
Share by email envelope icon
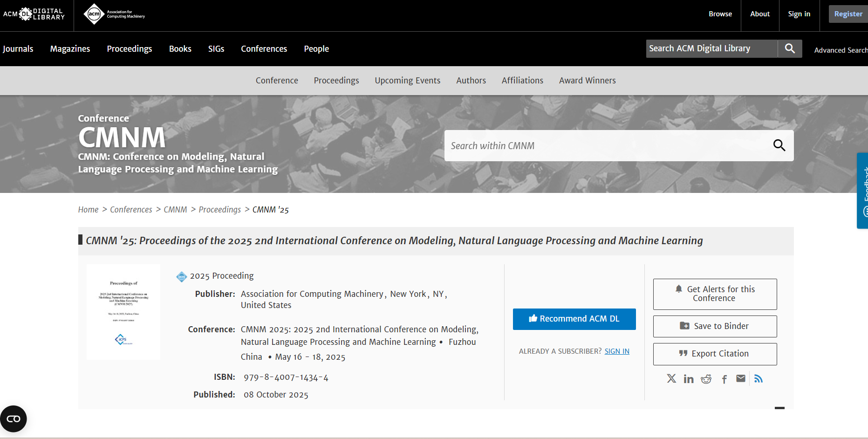click(741, 378)
